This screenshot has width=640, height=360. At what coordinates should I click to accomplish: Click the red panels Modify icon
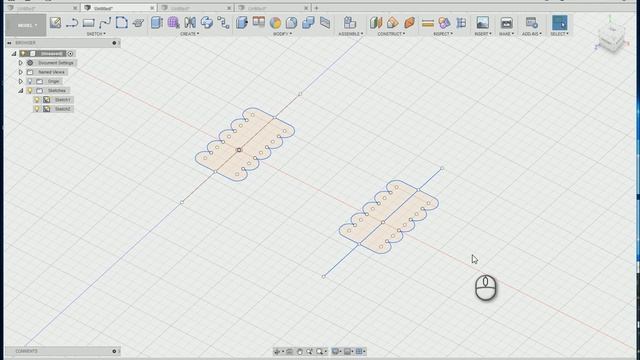click(x=259, y=22)
